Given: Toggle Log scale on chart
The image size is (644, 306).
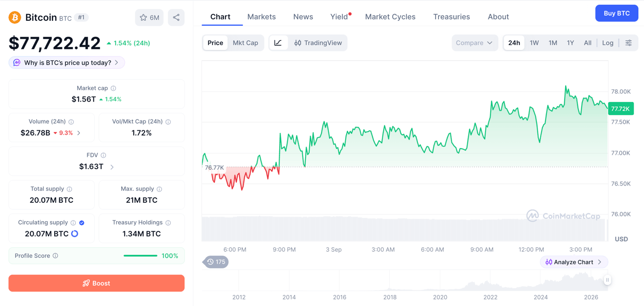Looking at the screenshot, I should (x=608, y=43).
